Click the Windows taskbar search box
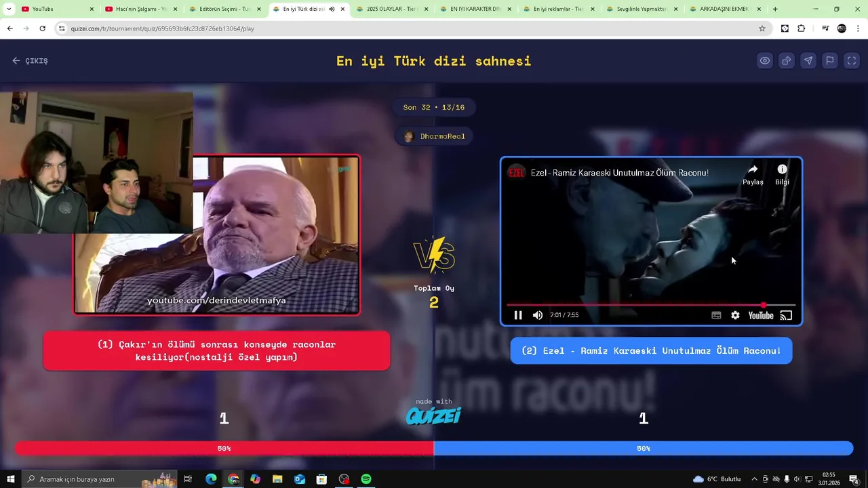 pos(100,479)
